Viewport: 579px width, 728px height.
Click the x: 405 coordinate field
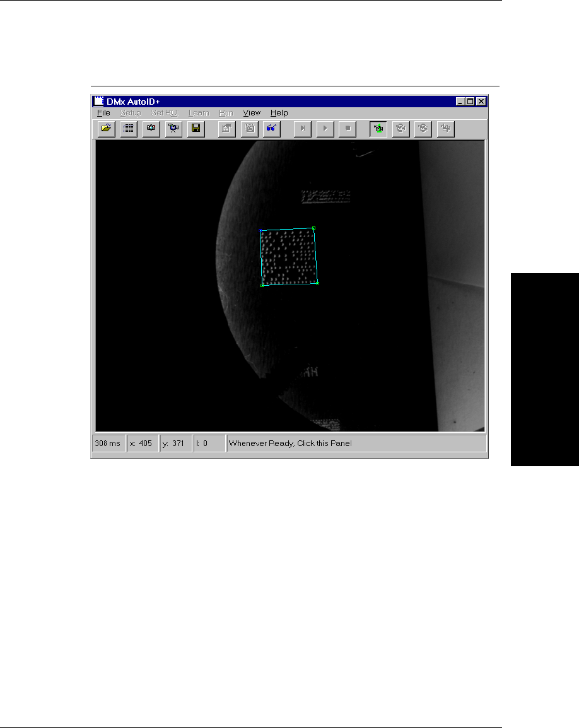pos(143,443)
